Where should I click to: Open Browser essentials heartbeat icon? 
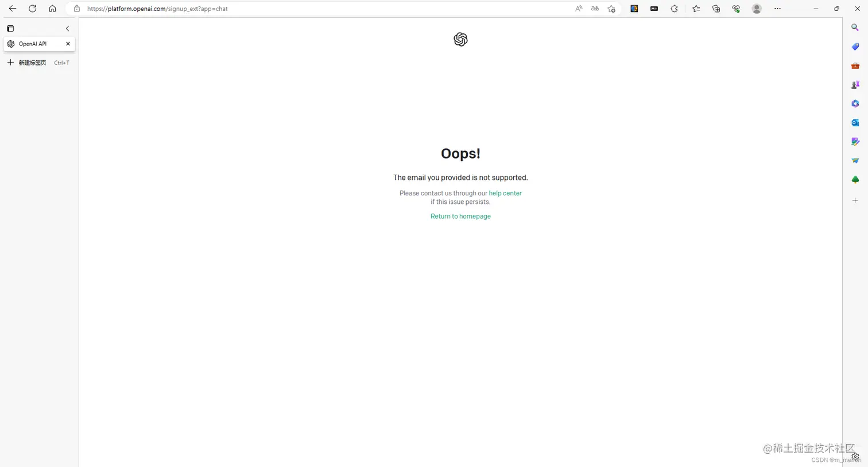click(736, 9)
